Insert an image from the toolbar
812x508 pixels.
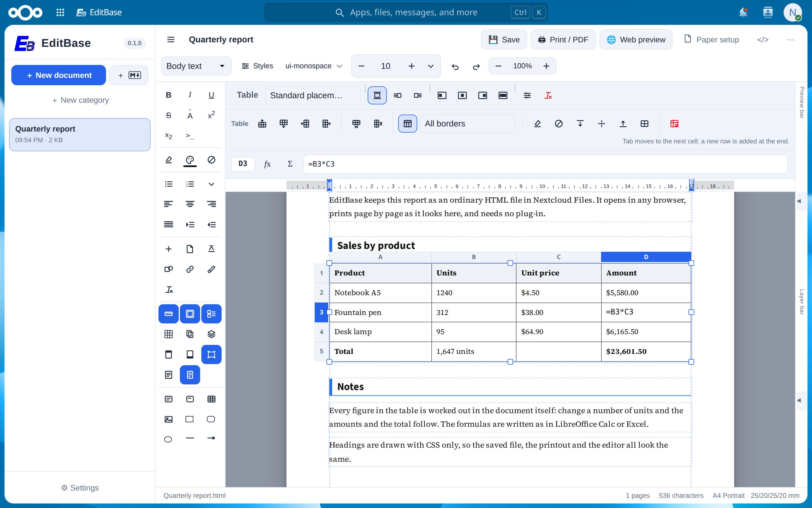168,419
